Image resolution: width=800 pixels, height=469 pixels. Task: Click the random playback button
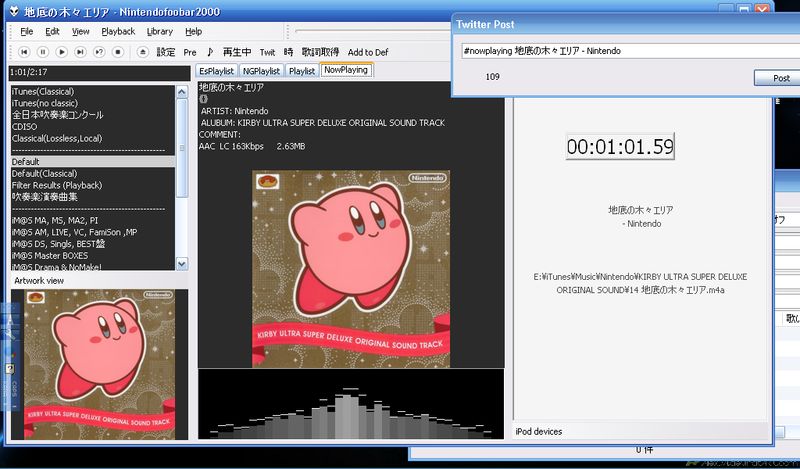[x=99, y=52]
